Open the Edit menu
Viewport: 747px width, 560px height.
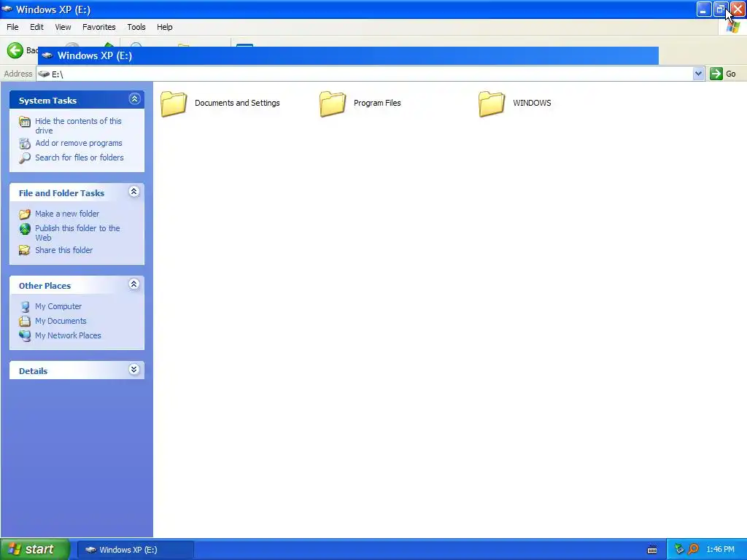(x=36, y=27)
